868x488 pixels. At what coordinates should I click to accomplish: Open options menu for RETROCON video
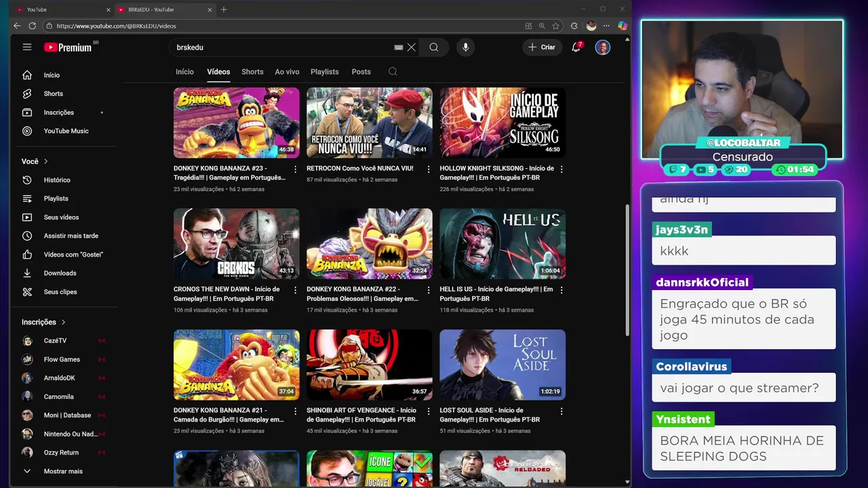click(428, 169)
